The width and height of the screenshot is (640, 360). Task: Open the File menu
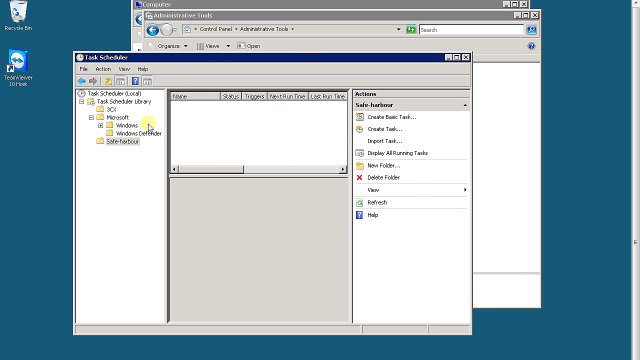pos(84,69)
